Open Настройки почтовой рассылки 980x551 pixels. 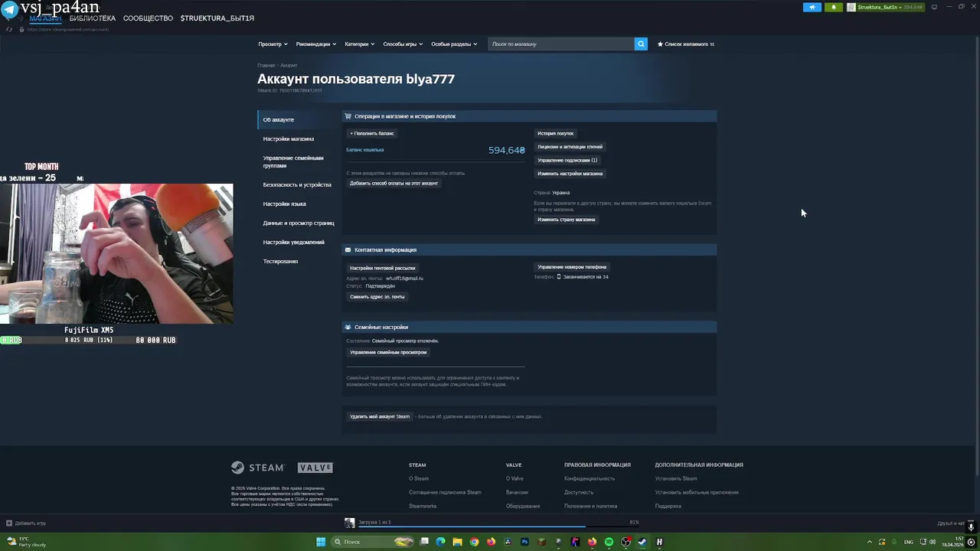coord(382,269)
